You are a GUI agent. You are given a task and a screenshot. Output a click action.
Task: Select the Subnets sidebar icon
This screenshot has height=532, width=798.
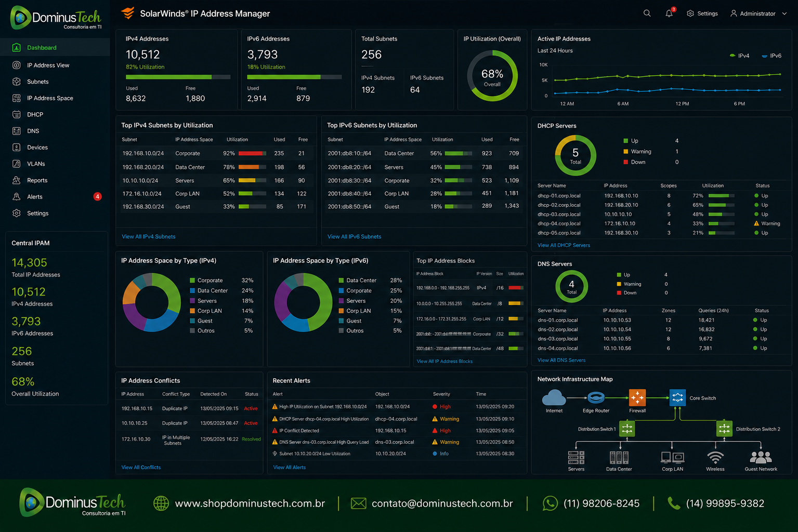click(17, 82)
